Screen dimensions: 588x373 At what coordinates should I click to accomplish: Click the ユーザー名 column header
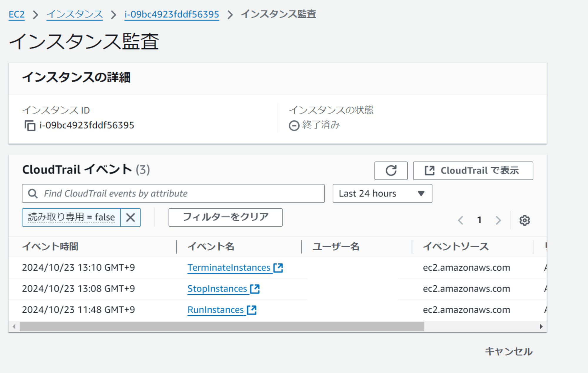click(336, 247)
